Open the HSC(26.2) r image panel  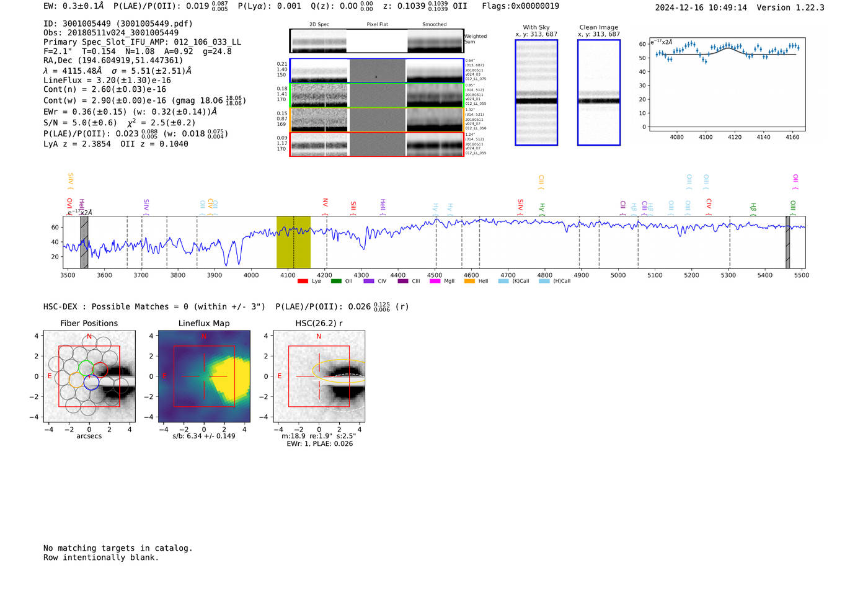(319, 376)
